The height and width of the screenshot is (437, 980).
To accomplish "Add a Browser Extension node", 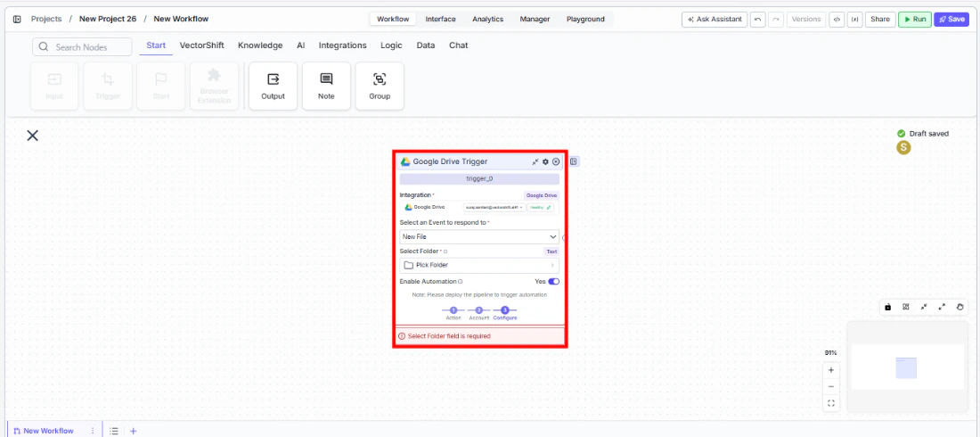I will [x=214, y=86].
